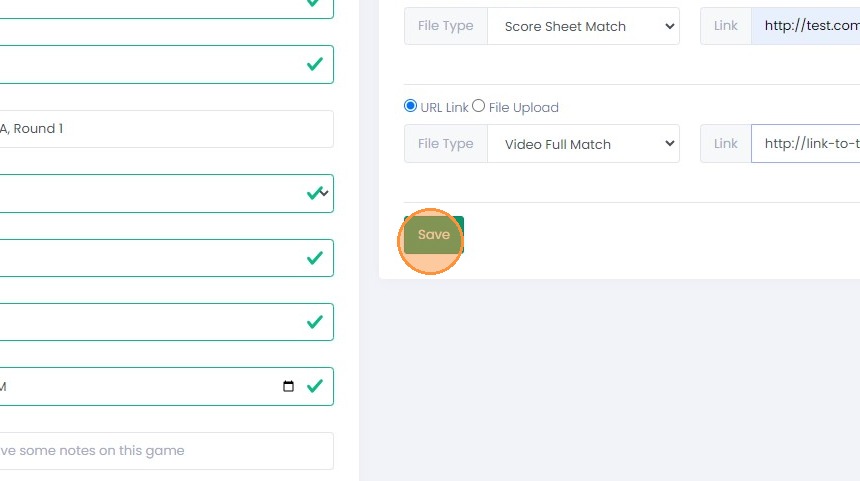This screenshot has width=860, height=481.
Task: Expand the validated dropdown with chevron arrow
Action: pyautogui.click(x=165, y=194)
